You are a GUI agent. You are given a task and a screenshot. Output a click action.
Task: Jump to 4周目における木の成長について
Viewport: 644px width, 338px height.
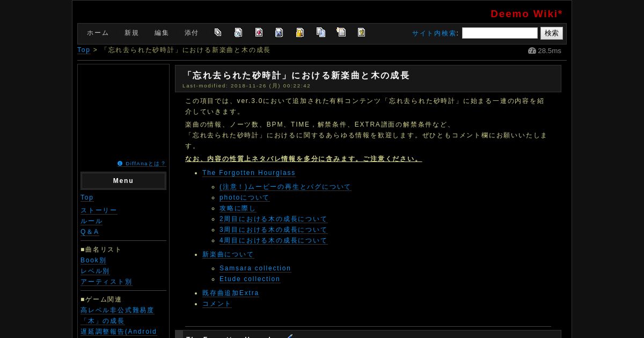273,240
